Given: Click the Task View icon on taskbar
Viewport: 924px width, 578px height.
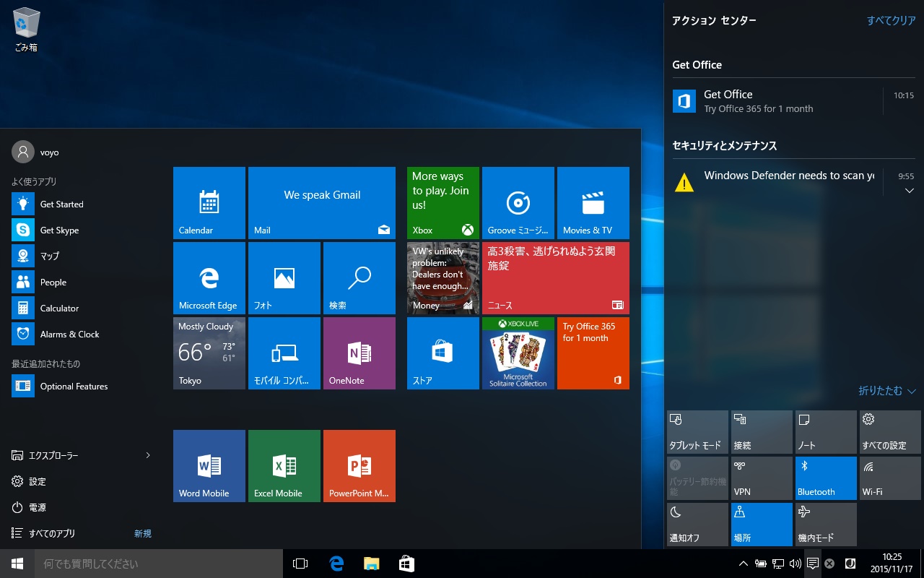Looking at the screenshot, I should tap(300, 564).
